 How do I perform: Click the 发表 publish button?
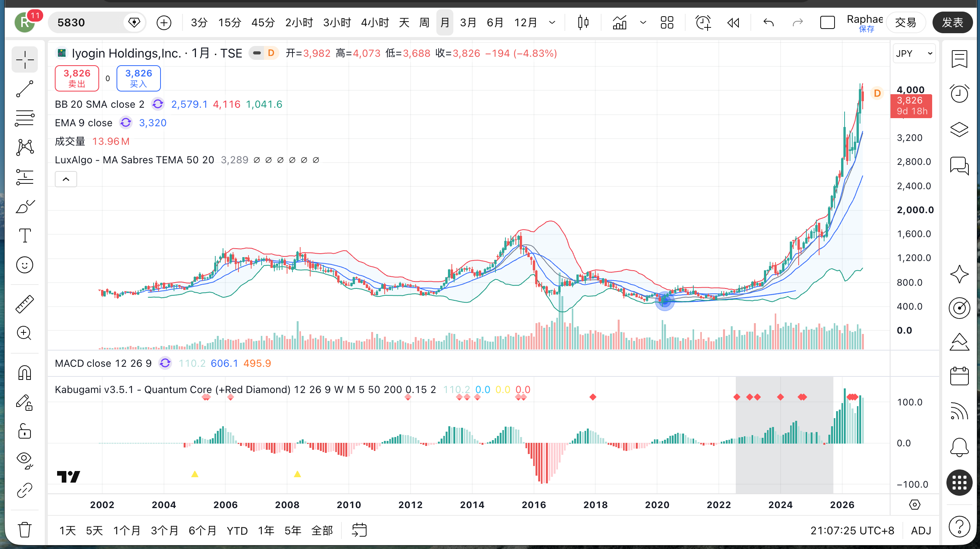(x=953, y=23)
